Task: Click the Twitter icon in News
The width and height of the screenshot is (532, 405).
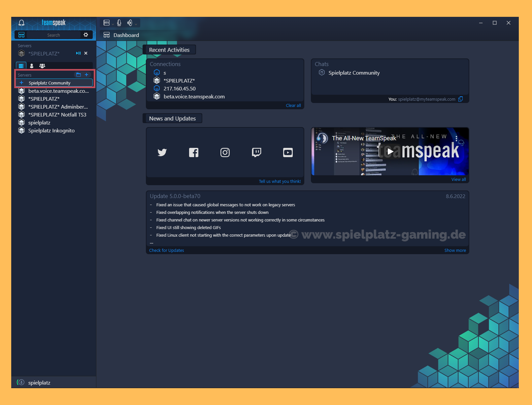Action: click(x=162, y=152)
